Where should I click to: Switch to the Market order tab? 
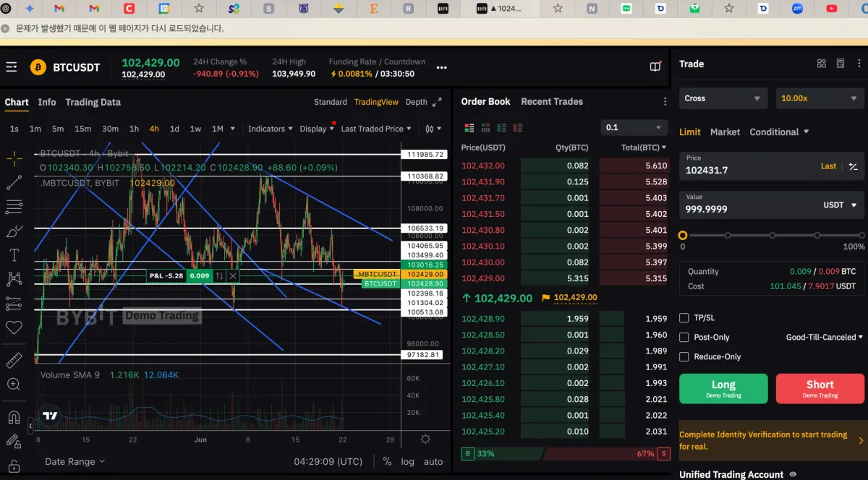click(x=725, y=132)
